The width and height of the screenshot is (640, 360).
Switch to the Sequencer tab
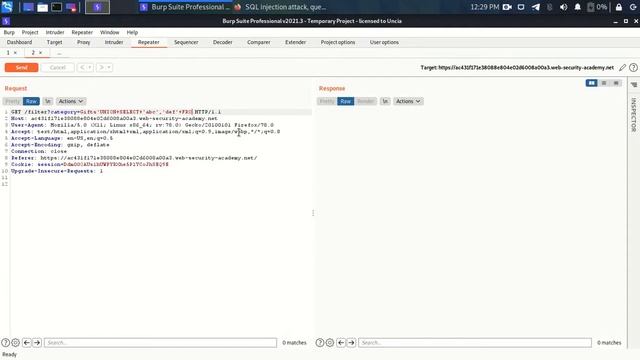coord(186,42)
